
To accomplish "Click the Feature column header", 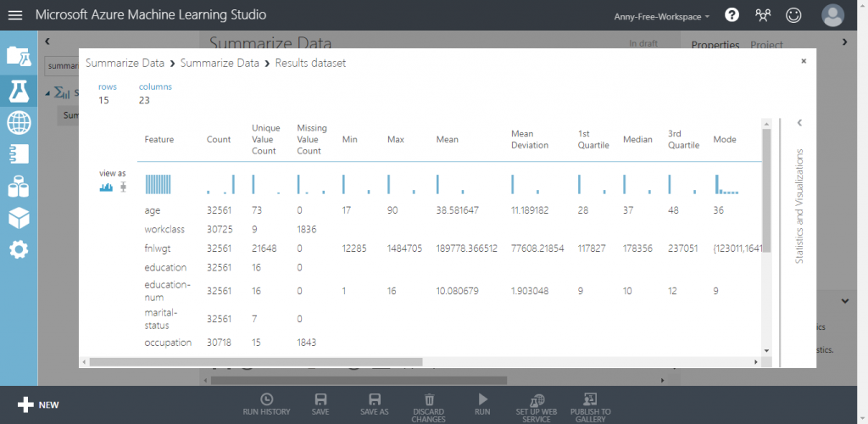I will (x=159, y=139).
